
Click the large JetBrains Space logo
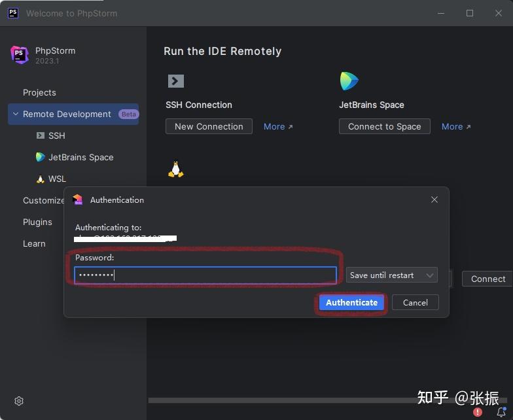(349, 81)
